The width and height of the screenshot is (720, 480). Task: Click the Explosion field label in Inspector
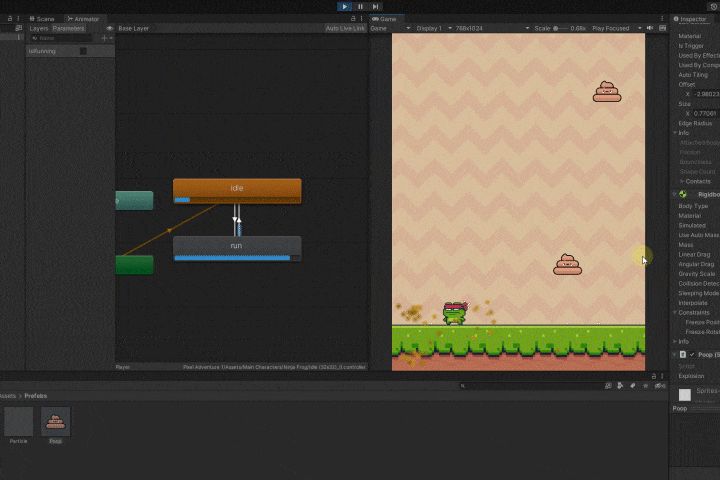pos(691,376)
